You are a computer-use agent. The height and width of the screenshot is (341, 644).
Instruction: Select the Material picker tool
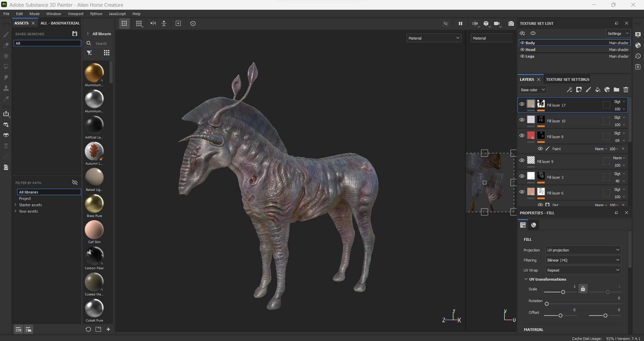(x=6, y=99)
